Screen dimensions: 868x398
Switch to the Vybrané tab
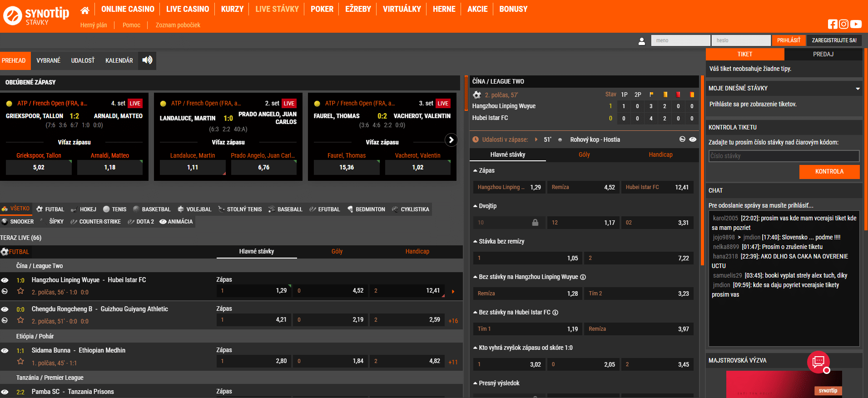click(49, 60)
